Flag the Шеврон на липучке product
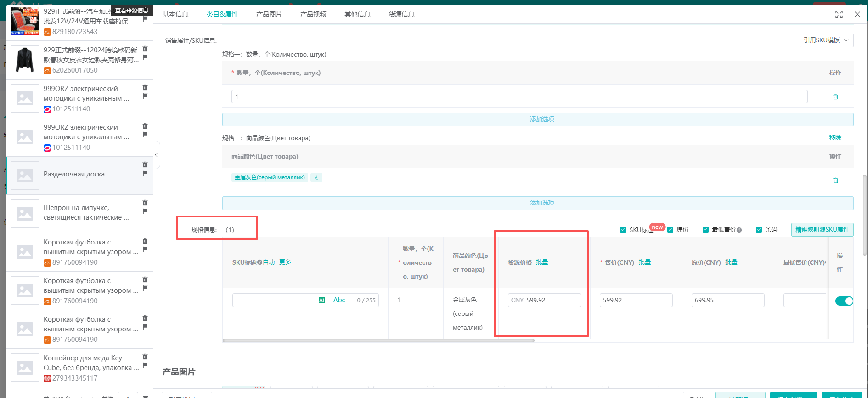Viewport: 868px width, 398px height. [x=145, y=211]
